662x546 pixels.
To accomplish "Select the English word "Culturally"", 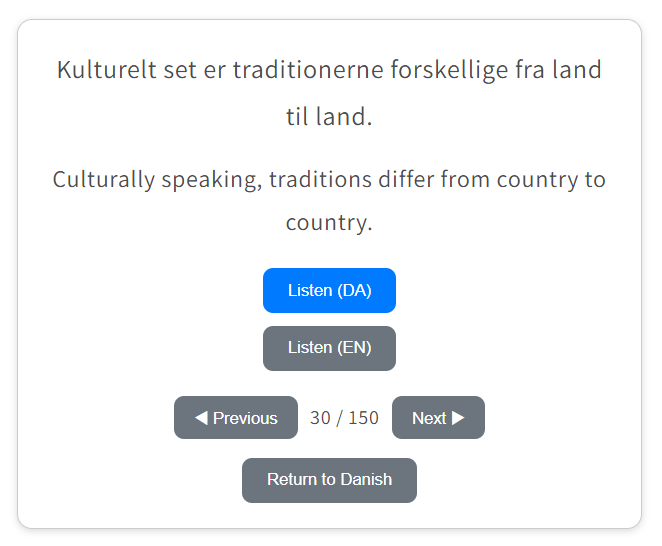I will click(103, 180).
